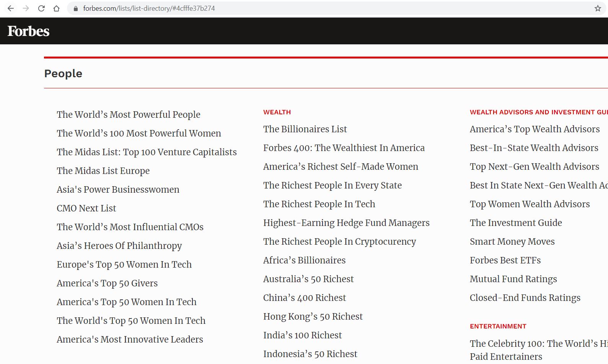Open The World's Most Powerful People
Image resolution: width=608 pixels, height=364 pixels.
click(x=129, y=115)
